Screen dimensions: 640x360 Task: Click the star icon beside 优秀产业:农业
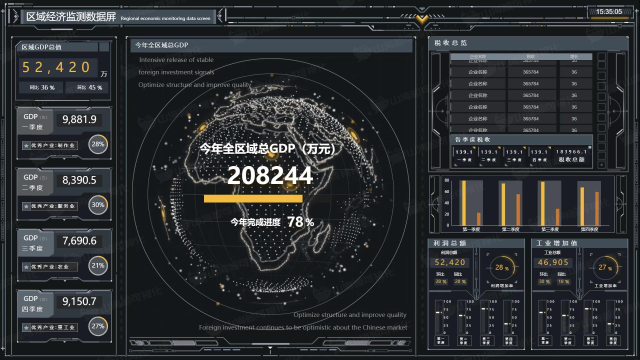point(27,267)
